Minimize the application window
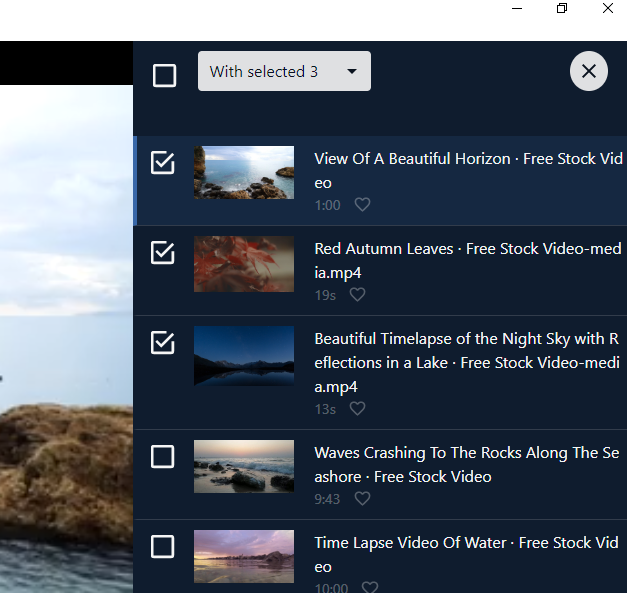Screen dimensions: 627x593 pos(517,8)
